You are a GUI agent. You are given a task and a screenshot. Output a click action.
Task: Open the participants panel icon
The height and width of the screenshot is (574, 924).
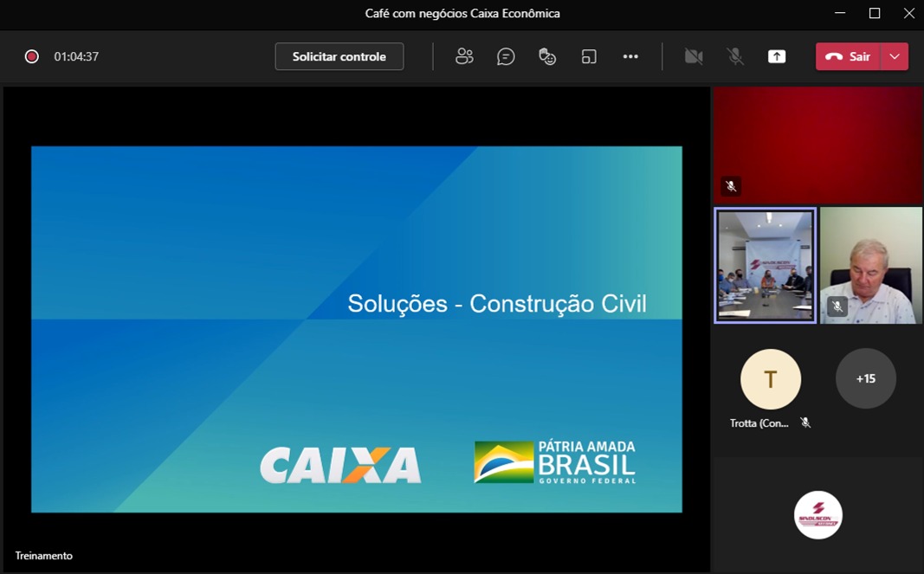click(464, 56)
